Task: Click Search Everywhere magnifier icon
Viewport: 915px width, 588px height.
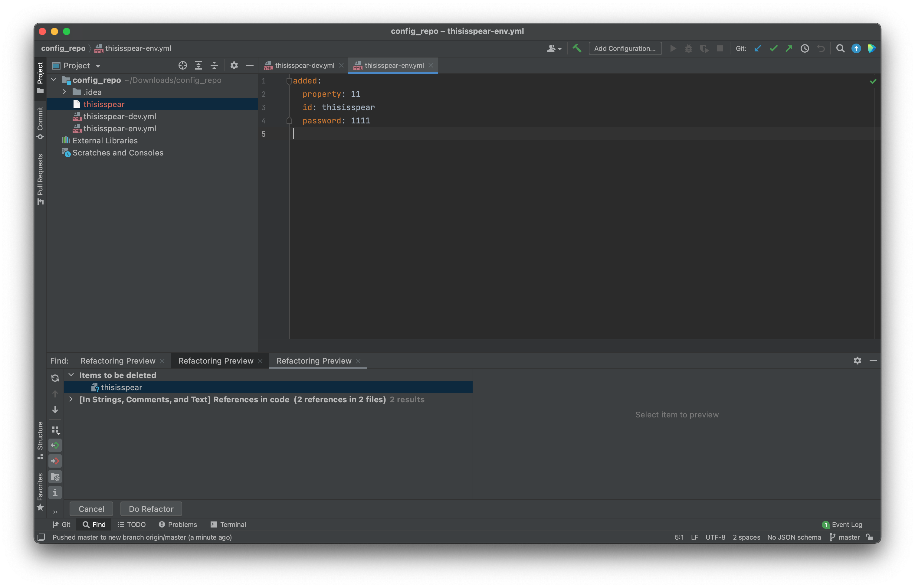Action: tap(840, 48)
